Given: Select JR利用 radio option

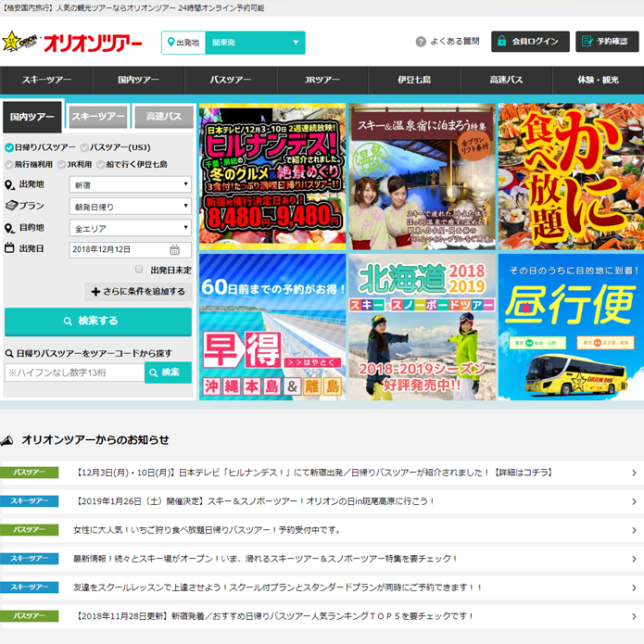Looking at the screenshot, I should pyautogui.click(x=61, y=165).
